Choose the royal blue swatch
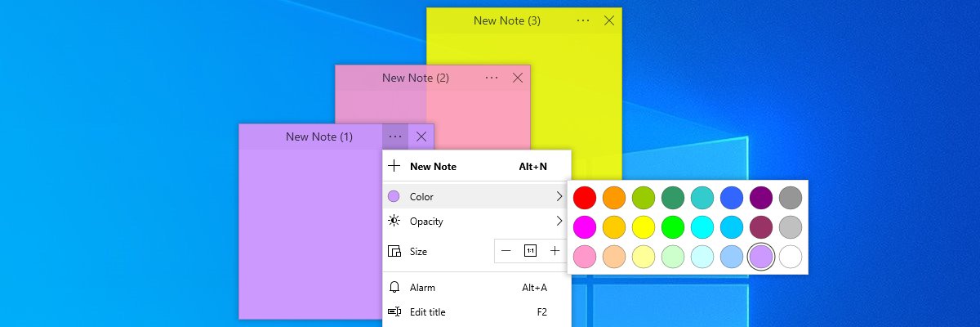980x327 pixels. pos(732,197)
